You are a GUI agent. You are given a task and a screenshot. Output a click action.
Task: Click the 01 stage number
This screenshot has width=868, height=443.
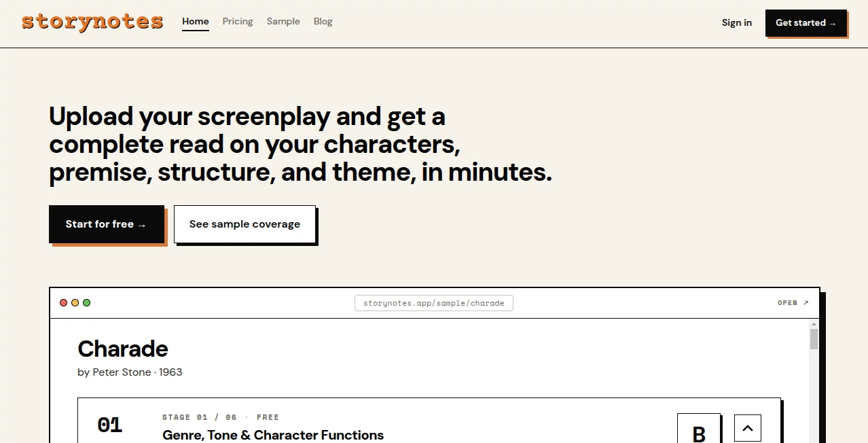point(110,425)
